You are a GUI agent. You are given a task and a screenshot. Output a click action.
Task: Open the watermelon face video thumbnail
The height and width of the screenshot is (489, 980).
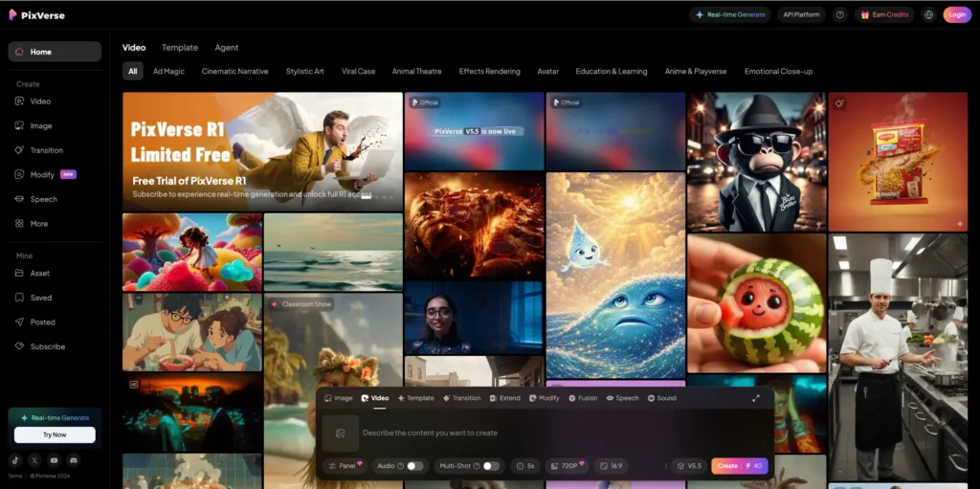pos(756,303)
